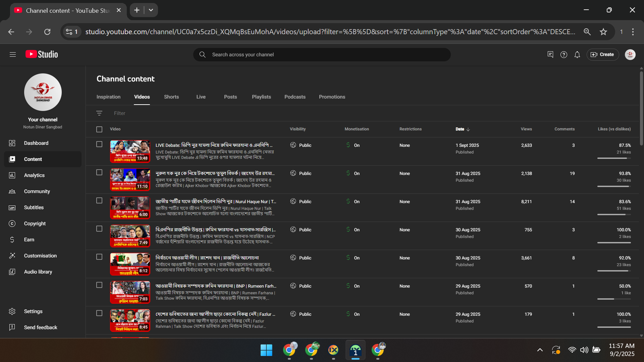The width and height of the screenshot is (644, 362).
Task: Click Send feedback in the sidebar
Action: [41, 327]
